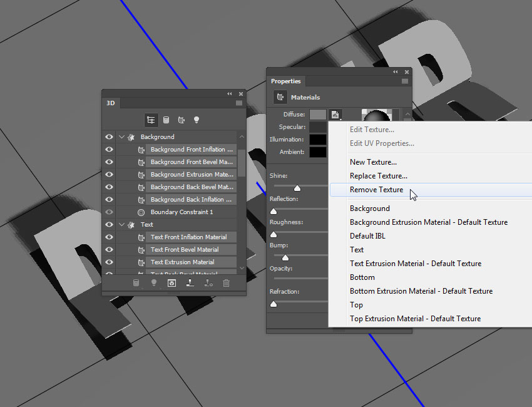The image size is (532, 407).
Task: Click the material icon beside Background Extrusion Mate...
Action: coord(141,175)
